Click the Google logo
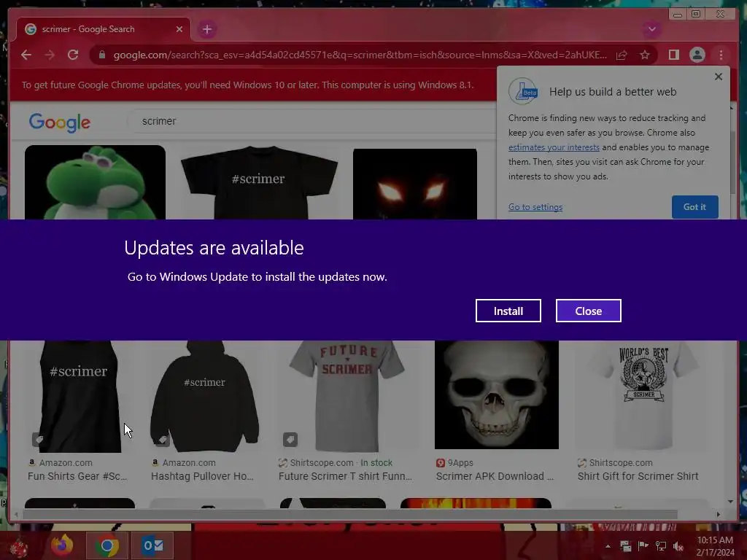The height and width of the screenshot is (560, 747). tap(60, 122)
